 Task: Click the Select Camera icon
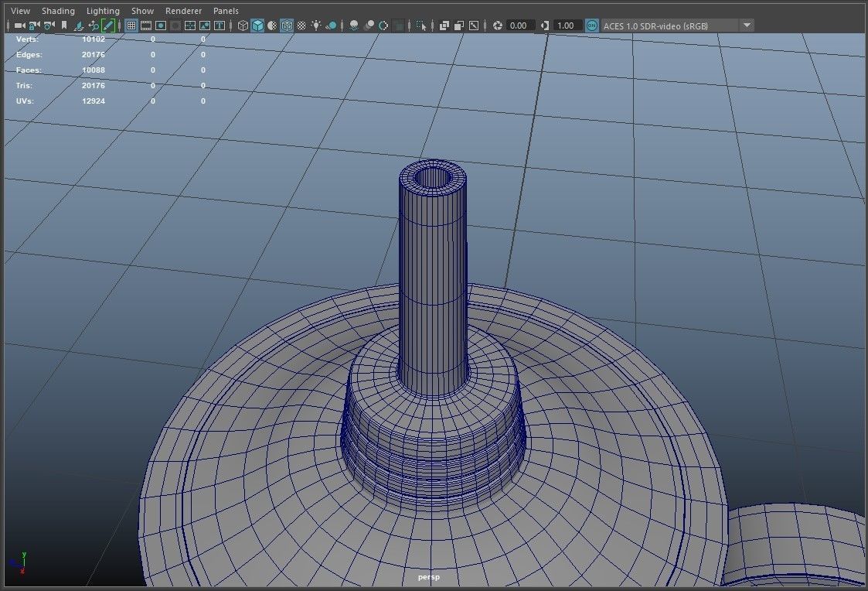(20, 26)
